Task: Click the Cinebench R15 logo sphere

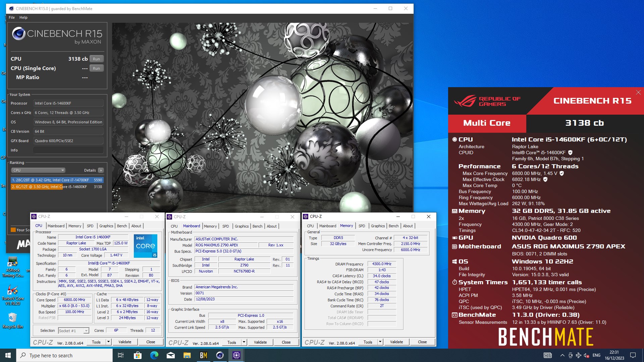Action: 18,34
